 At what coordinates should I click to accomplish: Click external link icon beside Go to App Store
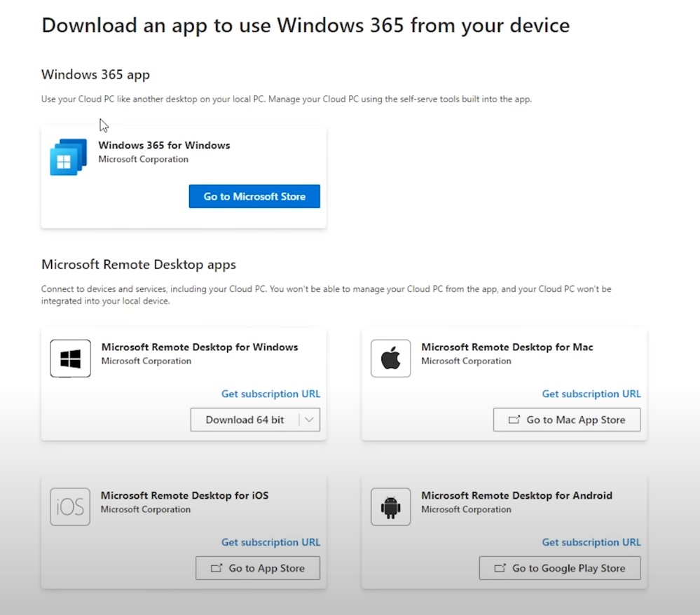coord(217,568)
